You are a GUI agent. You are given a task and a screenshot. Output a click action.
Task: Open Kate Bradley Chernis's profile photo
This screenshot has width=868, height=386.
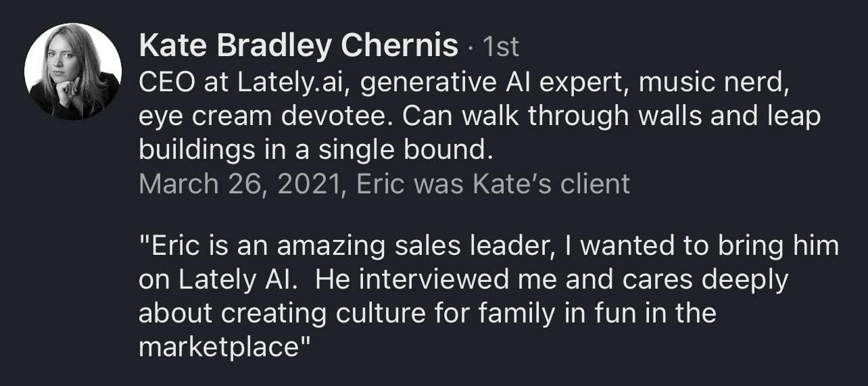pos(73,72)
